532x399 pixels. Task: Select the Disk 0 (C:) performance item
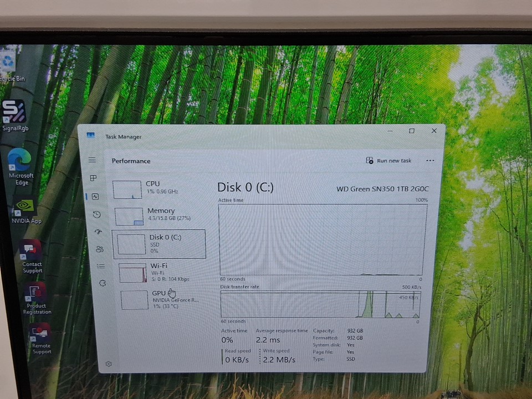[159, 244]
